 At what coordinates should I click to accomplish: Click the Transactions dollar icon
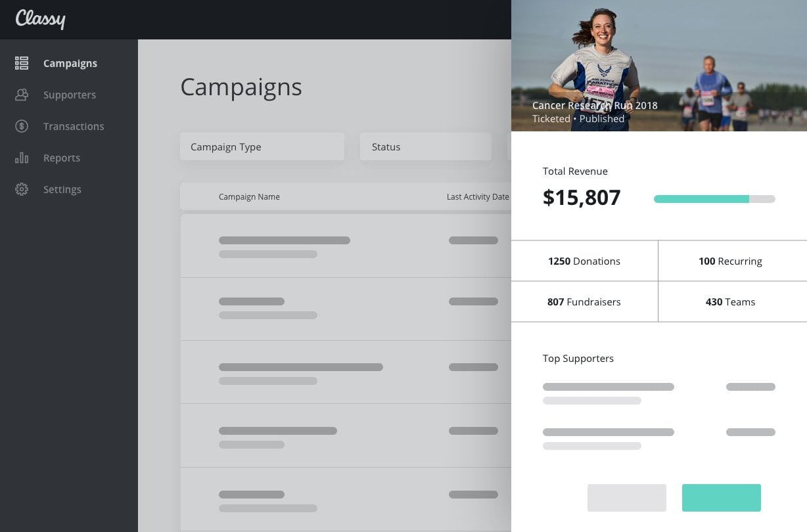tap(22, 126)
